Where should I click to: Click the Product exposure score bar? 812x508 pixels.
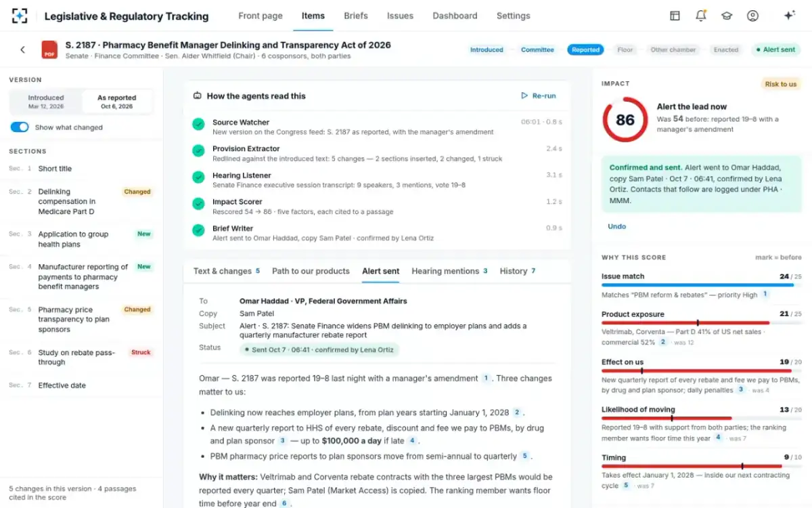[701, 323]
